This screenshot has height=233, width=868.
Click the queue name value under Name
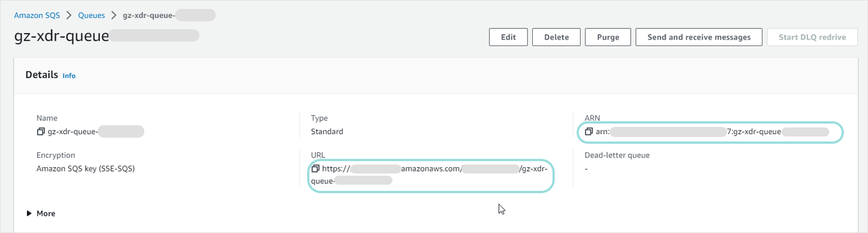tap(96, 131)
